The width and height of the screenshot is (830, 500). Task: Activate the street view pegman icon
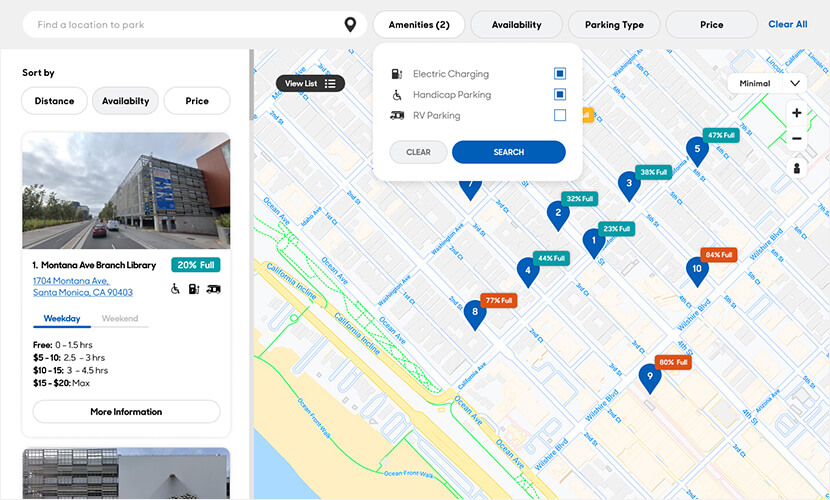point(796,168)
